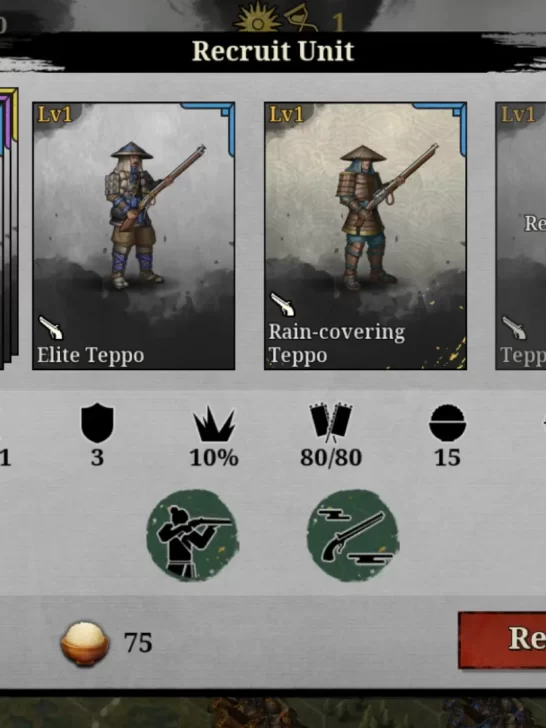Open the aiming musketeer skill icon

(x=193, y=535)
